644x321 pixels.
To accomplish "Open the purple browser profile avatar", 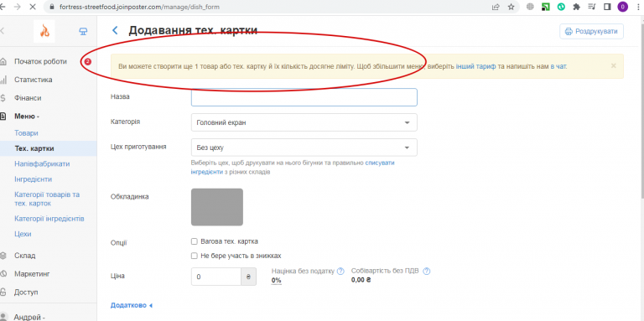I will point(623,7).
